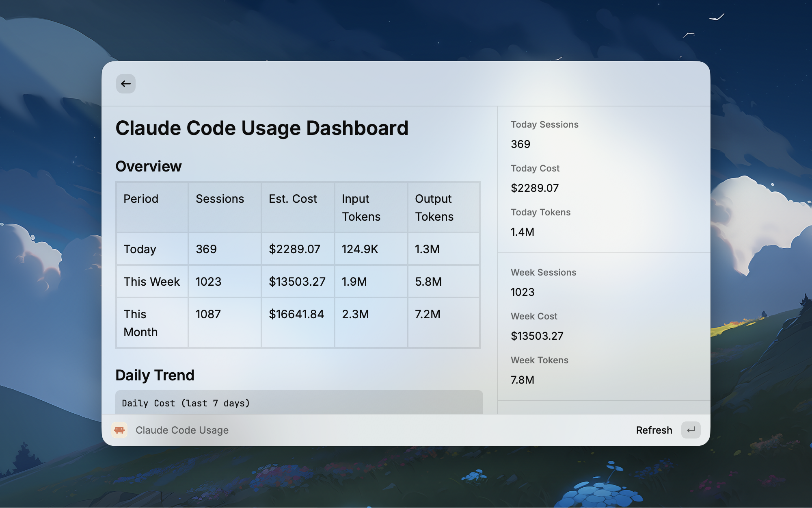This screenshot has width=812, height=508.
Task: Click the '$2289.07' value under Today Cost
Action: pyautogui.click(x=535, y=188)
